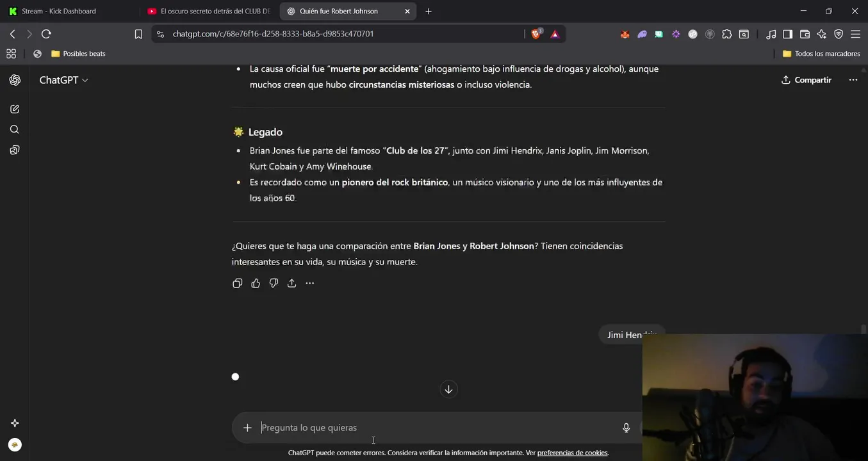The width and height of the screenshot is (868, 461).
Task: Jump to bottom of conversation arrow
Action: (x=448, y=389)
